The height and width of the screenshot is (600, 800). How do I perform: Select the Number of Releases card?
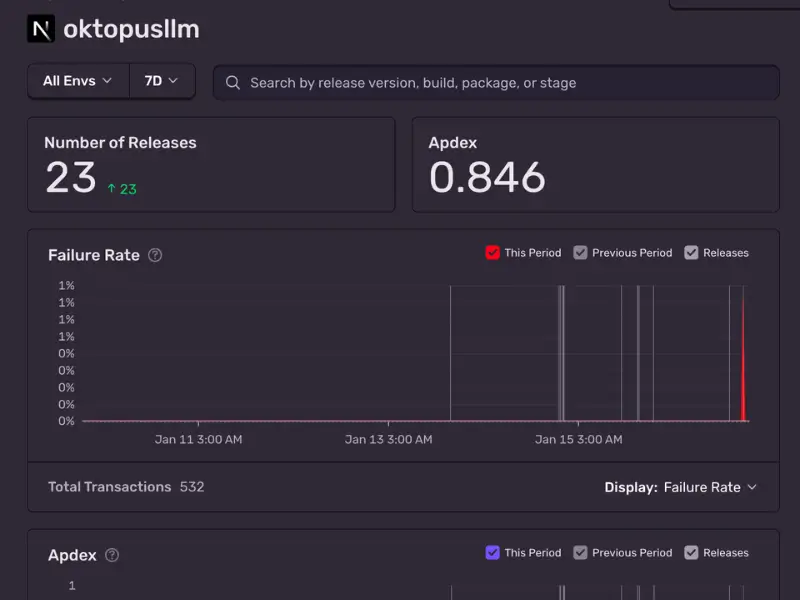click(x=211, y=165)
